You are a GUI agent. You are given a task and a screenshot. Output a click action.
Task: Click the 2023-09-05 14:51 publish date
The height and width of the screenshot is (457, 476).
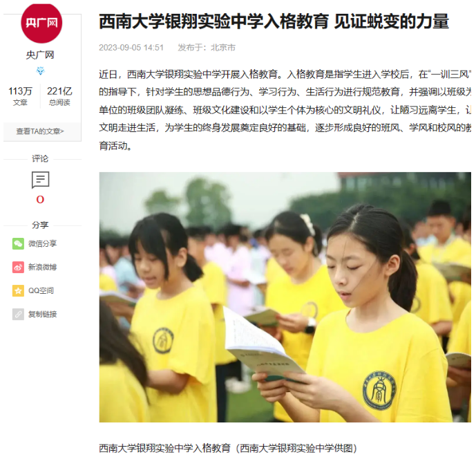coord(131,48)
